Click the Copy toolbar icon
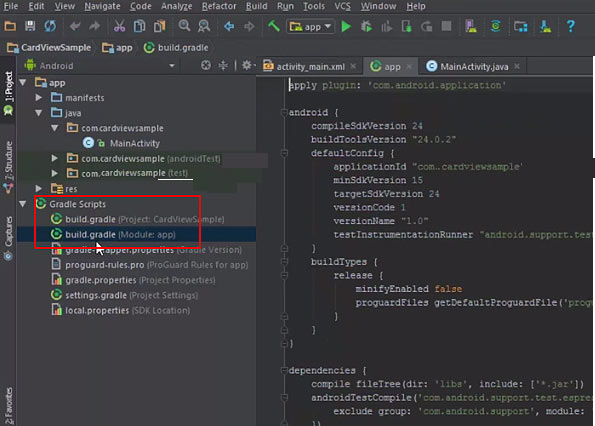 139,26
